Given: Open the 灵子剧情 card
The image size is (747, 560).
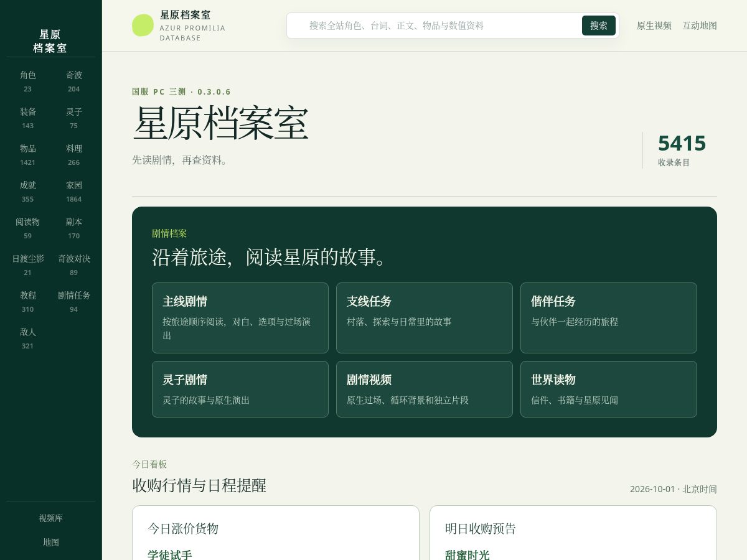Looking at the screenshot, I should 240,389.
